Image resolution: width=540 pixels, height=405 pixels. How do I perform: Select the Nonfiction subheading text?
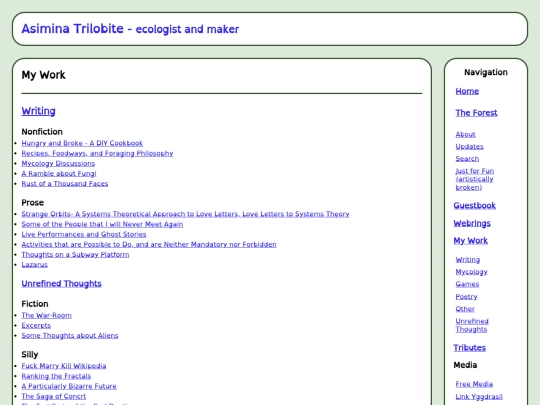click(x=42, y=132)
